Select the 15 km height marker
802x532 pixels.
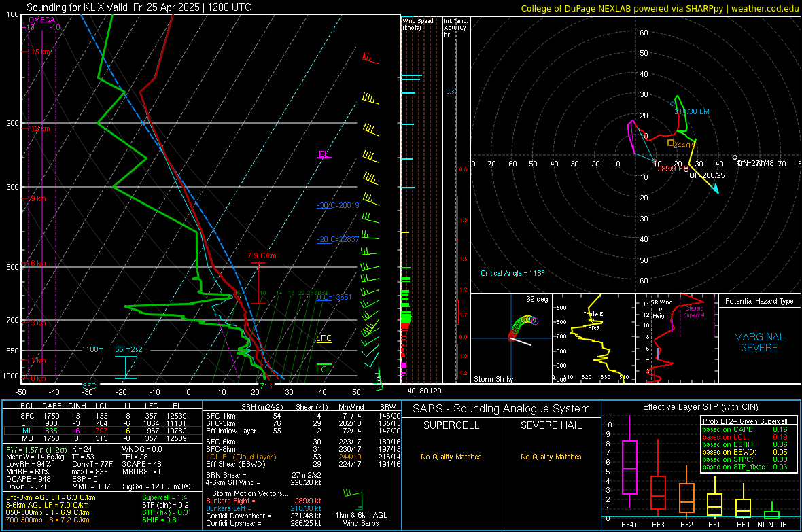(x=41, y=52)
